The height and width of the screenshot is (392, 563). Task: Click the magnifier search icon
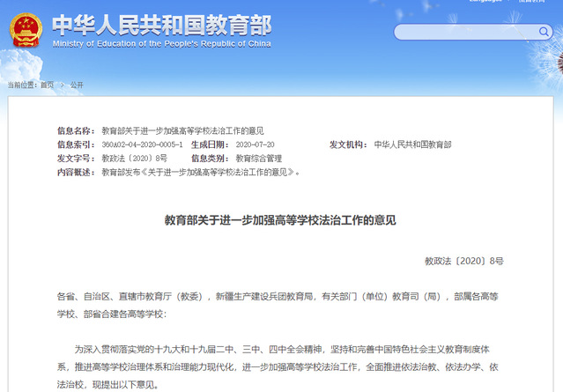542,33
